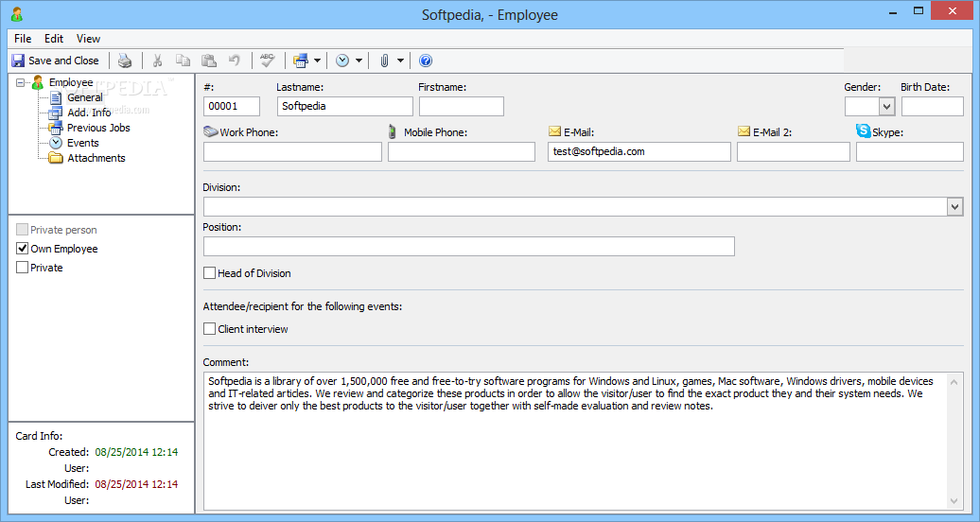The width and height of the screenshot is (980, 522).
Task: Click the Birth Date field
Action: pyautogui.click(x=932, y=106)
